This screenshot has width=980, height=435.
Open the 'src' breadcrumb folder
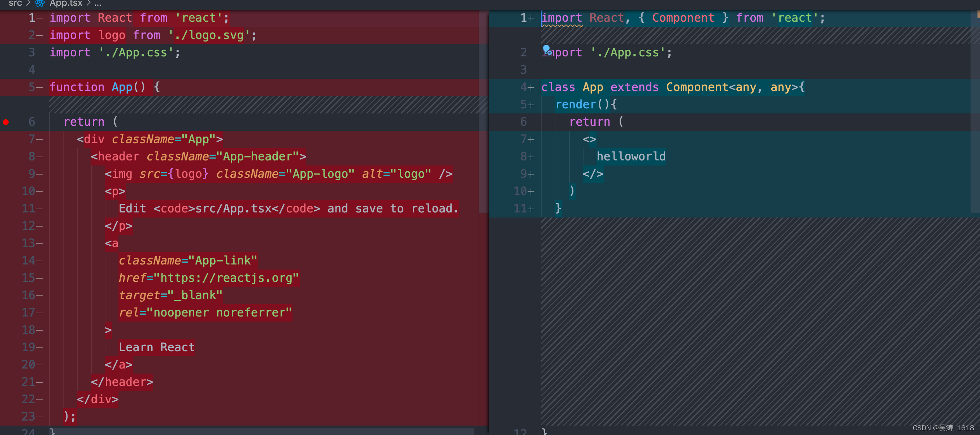point(15,3)
